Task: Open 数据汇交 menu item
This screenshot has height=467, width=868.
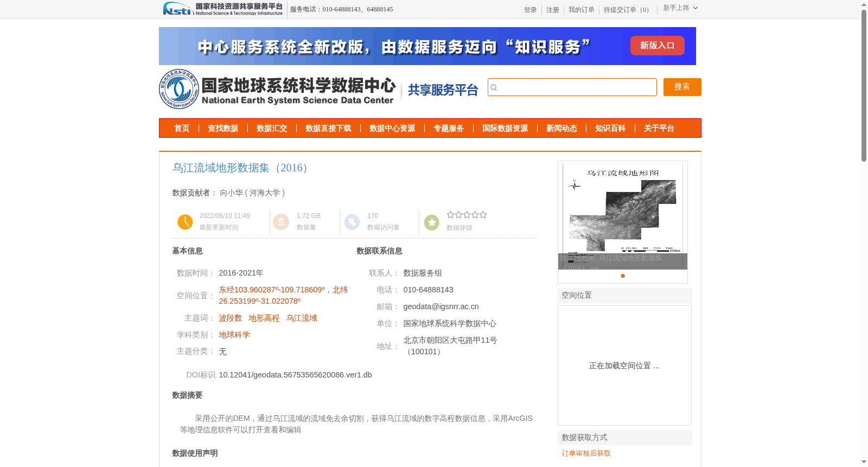Action: click(272, 129)
